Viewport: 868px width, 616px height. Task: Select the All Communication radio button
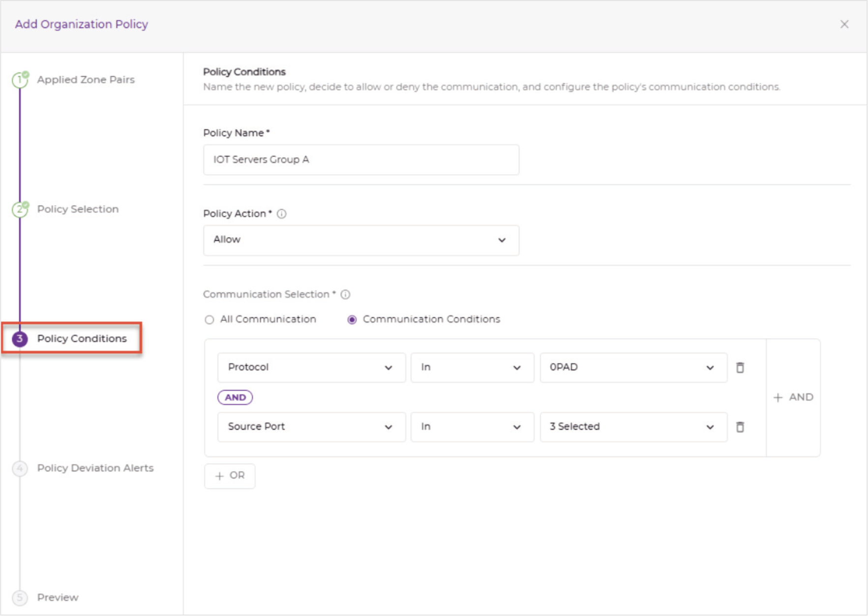[210, 320]
